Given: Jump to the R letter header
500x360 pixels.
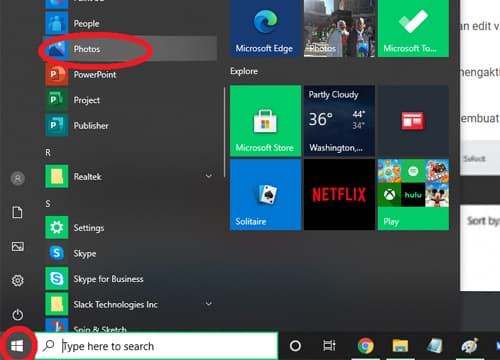Looking at the screenshot, I should point(48,153).
